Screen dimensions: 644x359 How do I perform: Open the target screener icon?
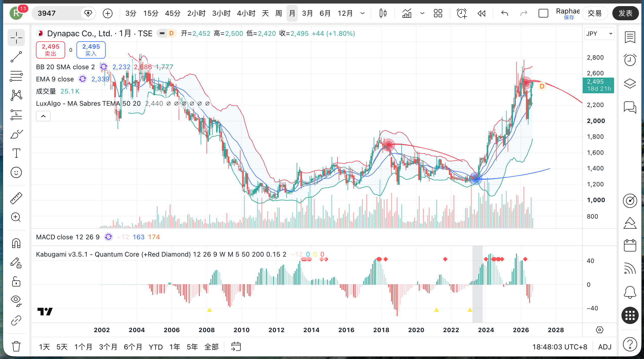(x=630, y=201)
